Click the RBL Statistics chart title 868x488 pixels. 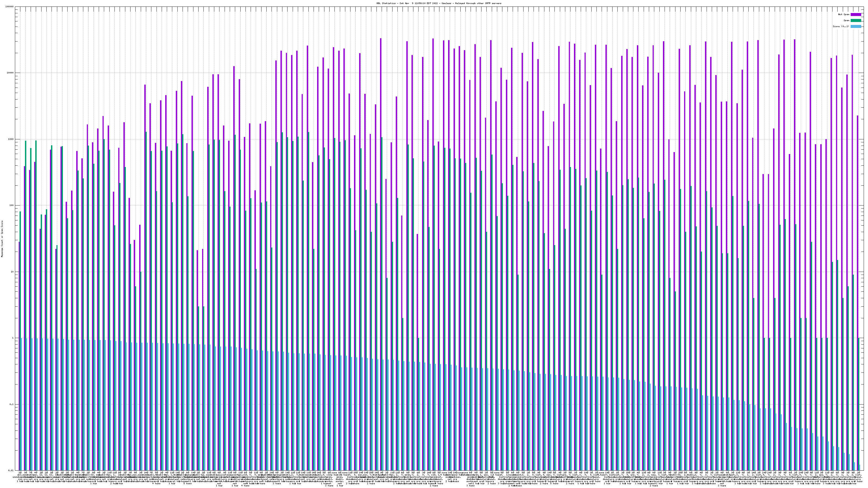point(439,3)
